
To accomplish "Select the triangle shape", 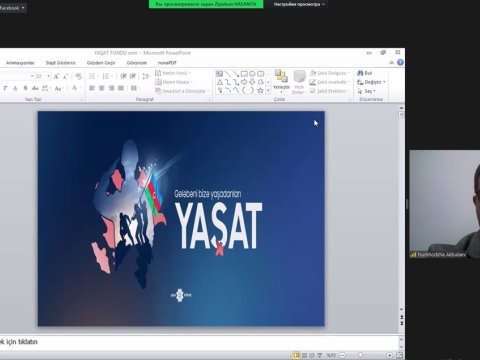I will click(x=219, y=82).
